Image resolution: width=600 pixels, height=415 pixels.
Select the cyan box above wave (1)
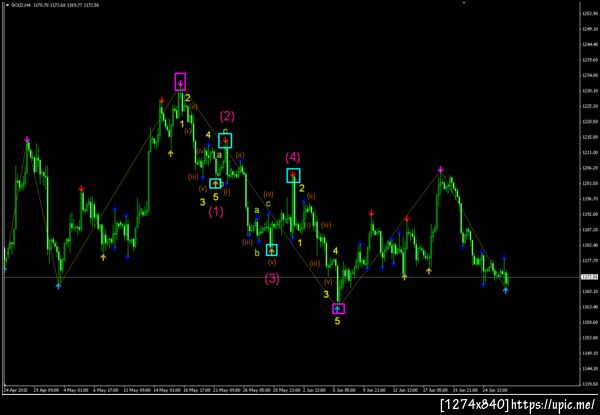click(215, 184)
